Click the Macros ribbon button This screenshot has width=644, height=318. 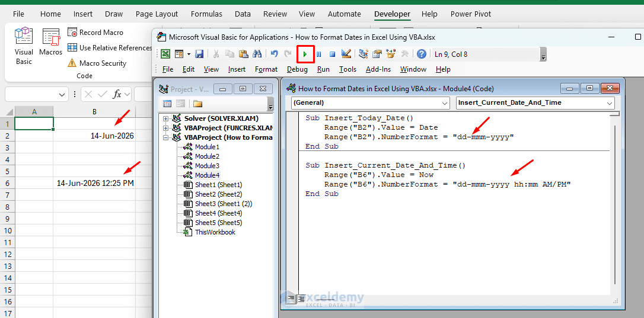click(x=50, y=42)
